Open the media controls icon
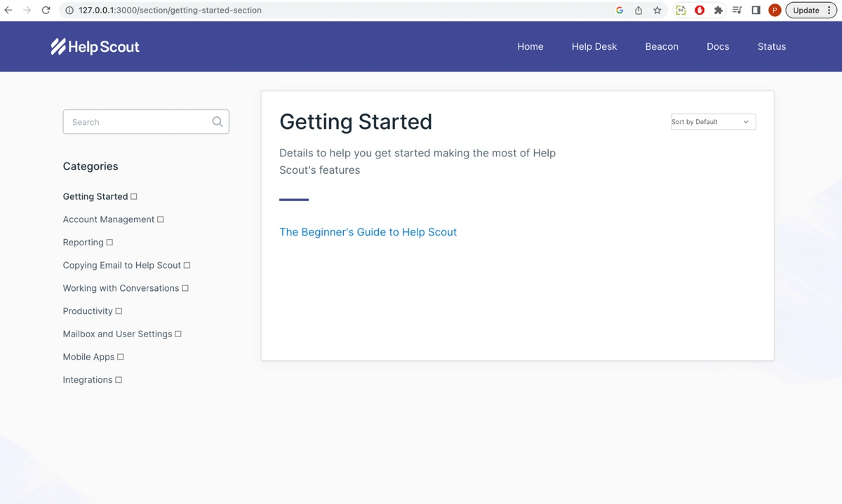The width and height of the screenshot is (842, 504). pyautogui.click(x=737, y=11)
